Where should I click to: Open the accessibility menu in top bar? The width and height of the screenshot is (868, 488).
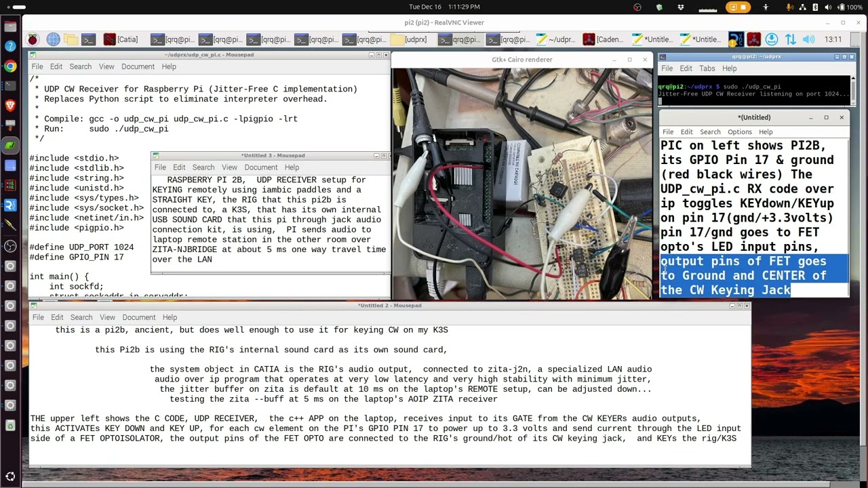[766, 7]
